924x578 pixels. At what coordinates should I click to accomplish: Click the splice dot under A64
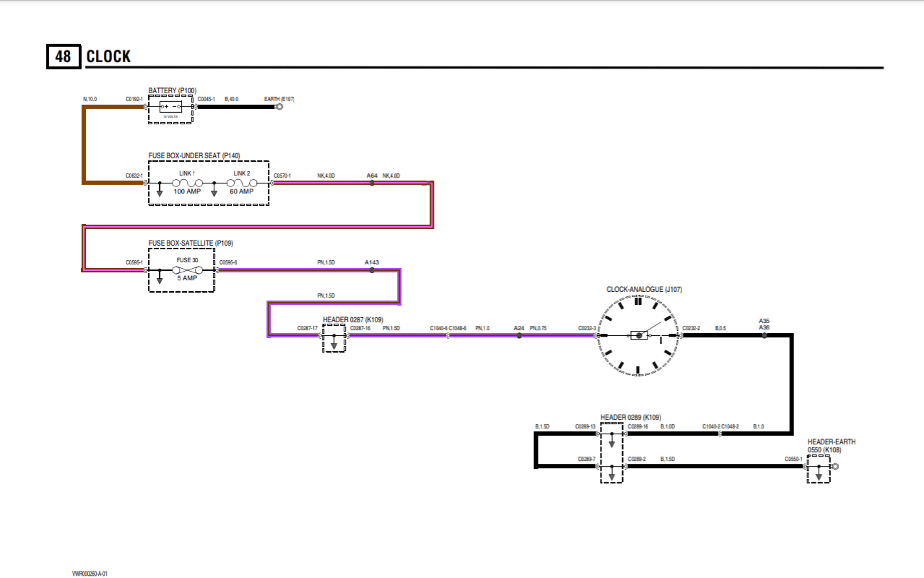tap(372, 184)
